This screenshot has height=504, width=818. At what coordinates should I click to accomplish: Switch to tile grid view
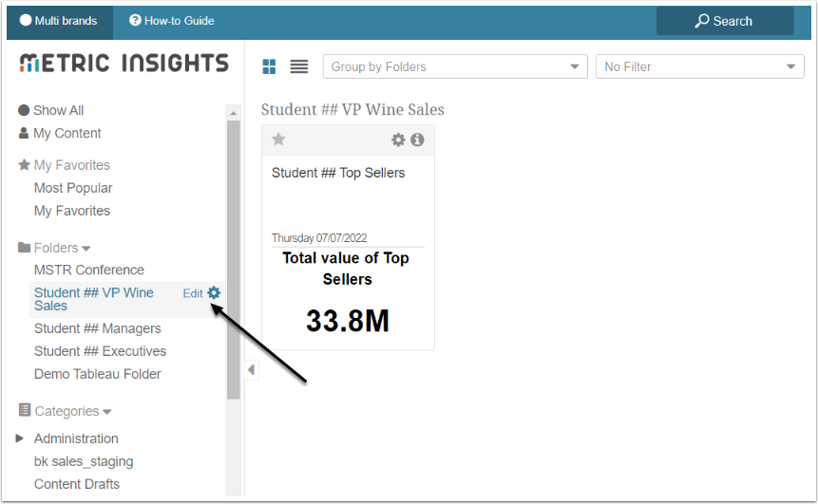270,66
